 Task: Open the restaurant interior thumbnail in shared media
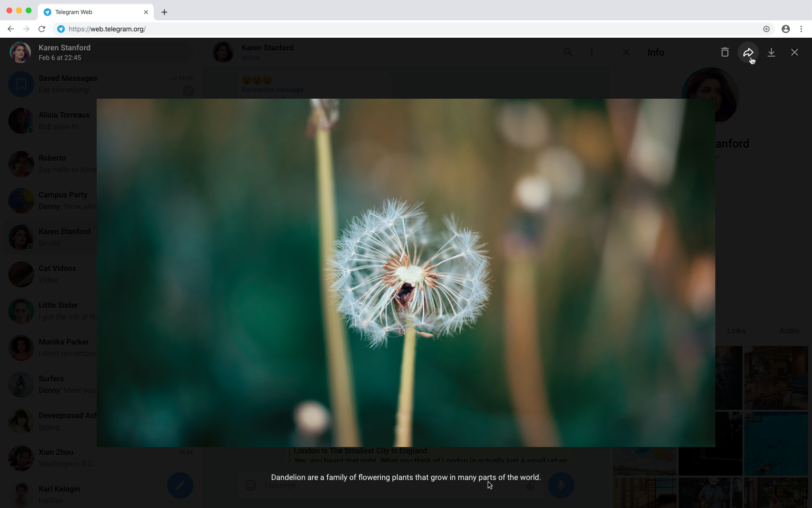click(x=776, y=378)
